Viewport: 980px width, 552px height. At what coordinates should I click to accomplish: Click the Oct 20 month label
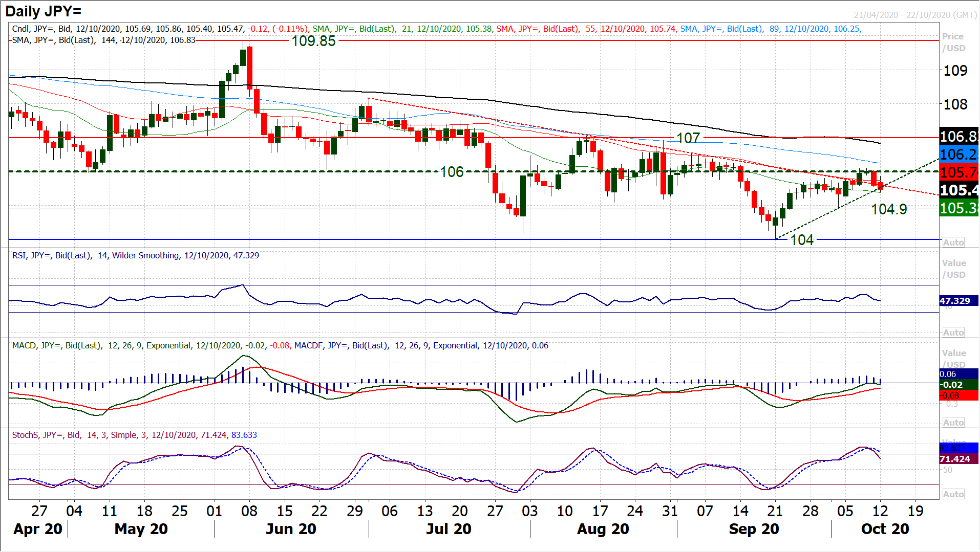pyautogui.click(x=885, y=529)
